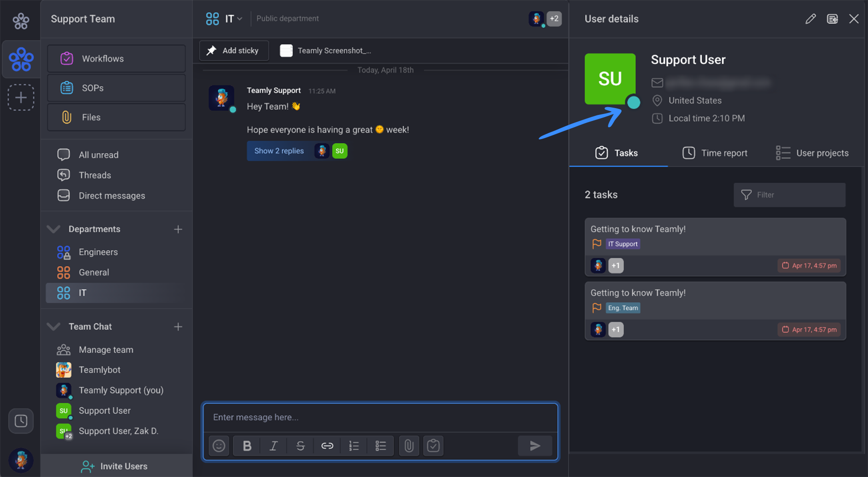
Task: Toggle numbered list formatting
Action: 354,446
